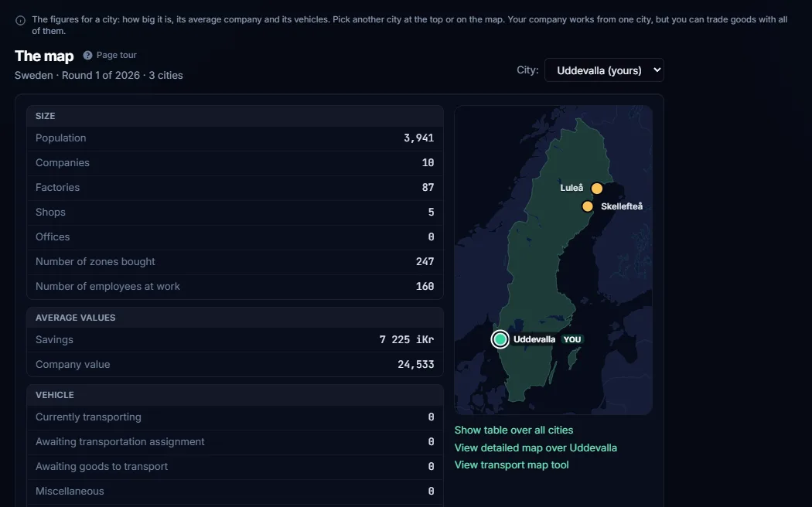
Task: Click the Population value 3,941
Action: pos(418,138)
